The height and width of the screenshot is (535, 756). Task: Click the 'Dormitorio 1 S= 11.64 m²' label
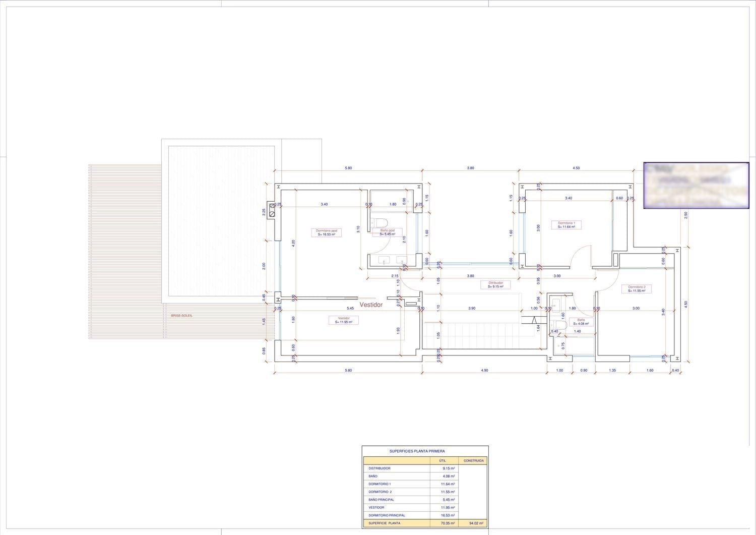(566, 225)
